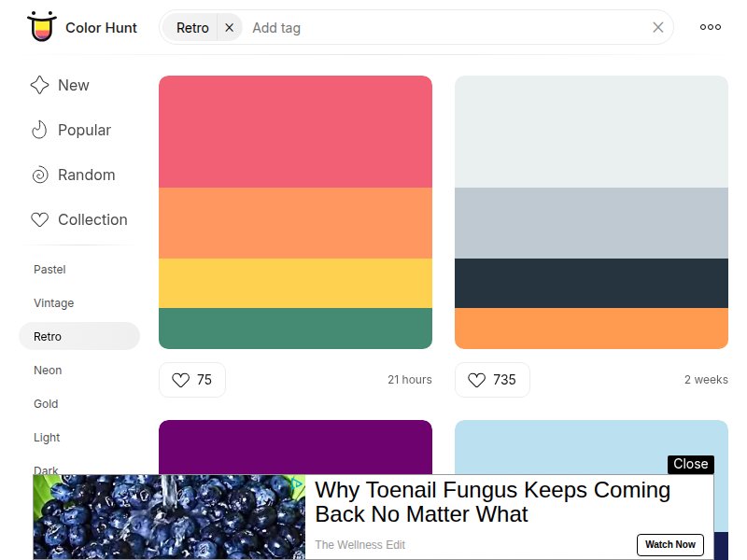747x560 pixels.
Task: Switch to the Gold palette category
Action: tap(46, 404)
